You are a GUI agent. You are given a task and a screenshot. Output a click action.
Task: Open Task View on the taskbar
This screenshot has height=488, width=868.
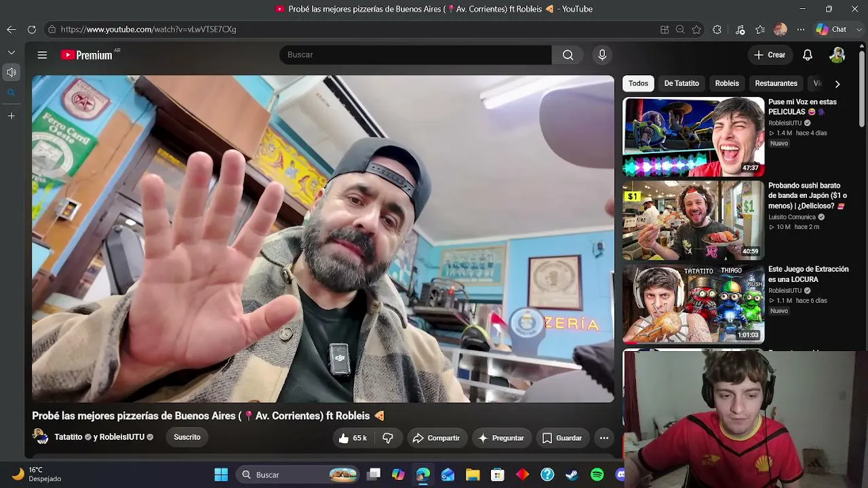pos(374,474)
